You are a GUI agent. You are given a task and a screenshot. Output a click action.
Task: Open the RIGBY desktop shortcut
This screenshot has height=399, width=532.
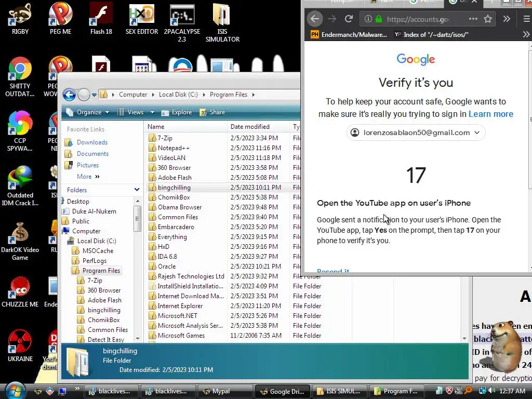point(20,19)
